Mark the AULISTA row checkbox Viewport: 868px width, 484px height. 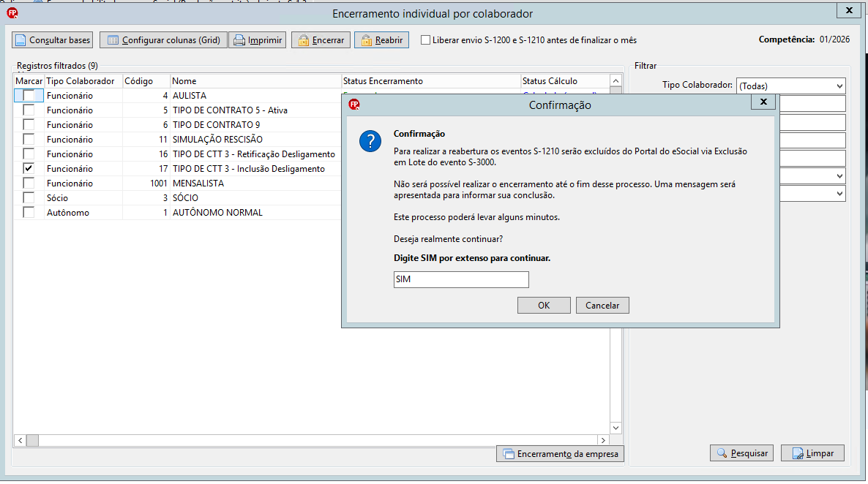click(x=29, y=95)
